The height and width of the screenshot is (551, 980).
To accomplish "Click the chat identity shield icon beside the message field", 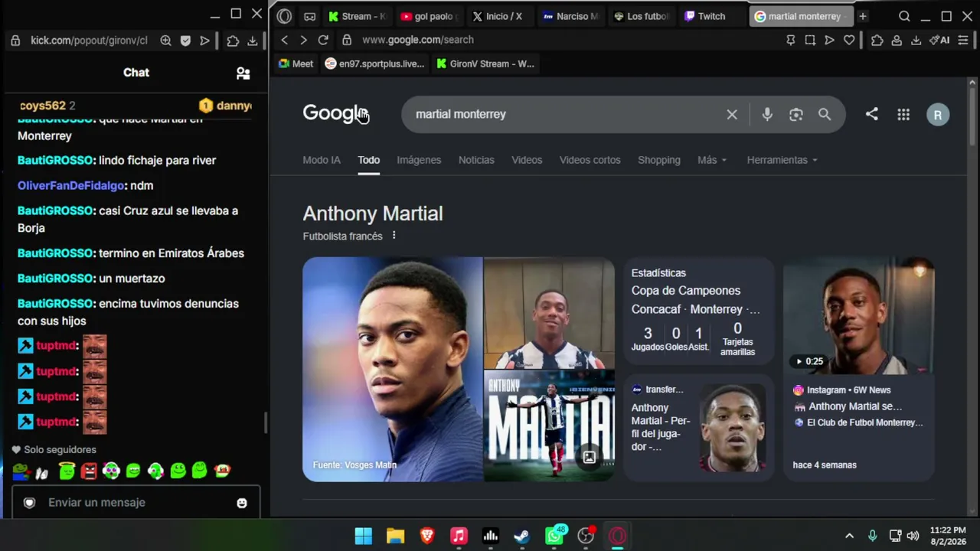I will 29,503.
